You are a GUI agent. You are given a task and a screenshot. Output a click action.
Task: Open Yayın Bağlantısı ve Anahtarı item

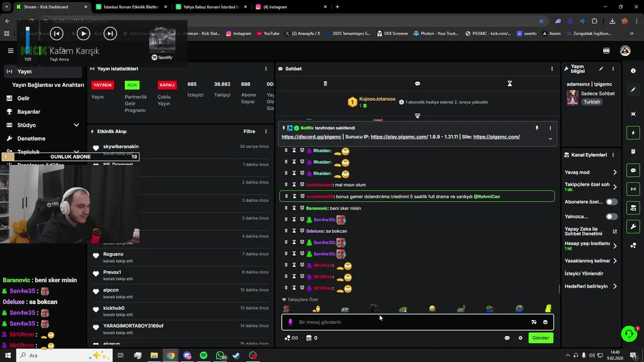point(48,85)
